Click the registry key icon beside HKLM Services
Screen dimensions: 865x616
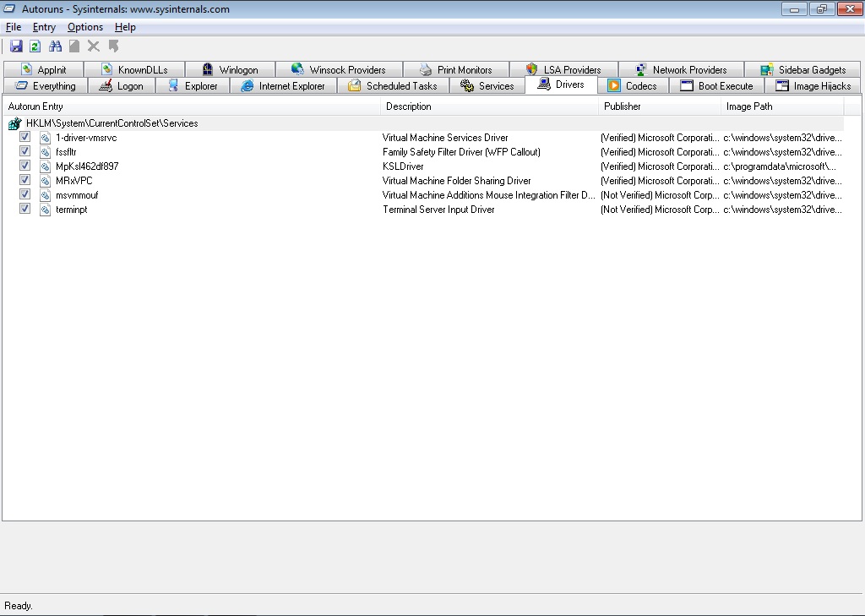pyautogui.click(x=15, y=123)
